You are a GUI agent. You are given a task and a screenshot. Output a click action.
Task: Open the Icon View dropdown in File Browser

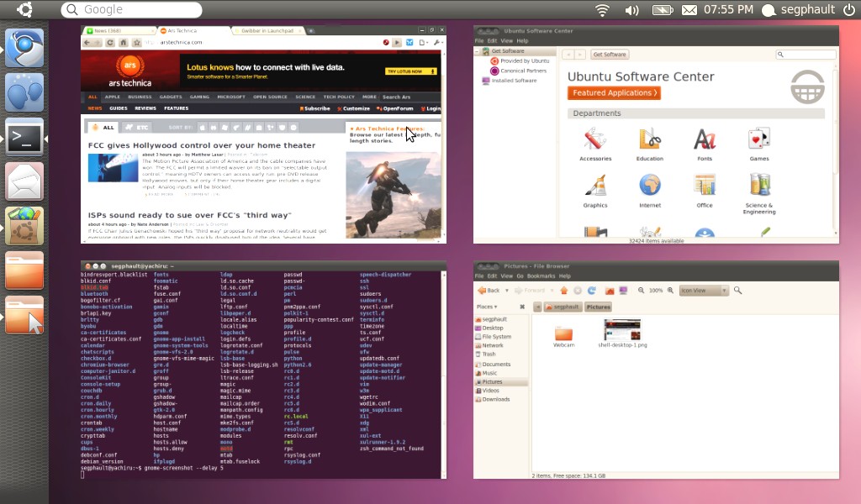[x=704, y=290]
